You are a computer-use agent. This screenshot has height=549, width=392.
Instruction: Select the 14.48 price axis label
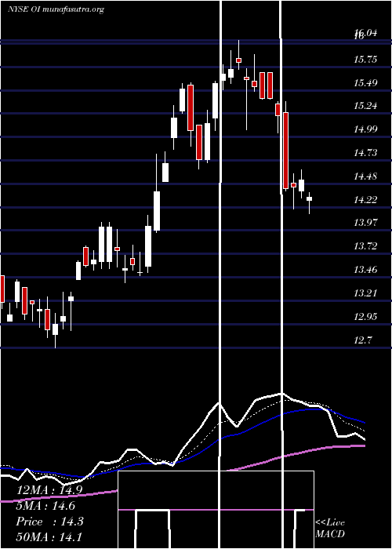(365, 176)
